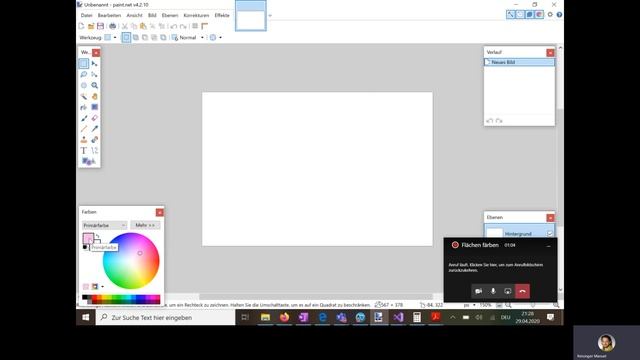
Task: Open the image list arrow beside thumbnail
Action: click(x=270, y=16)
